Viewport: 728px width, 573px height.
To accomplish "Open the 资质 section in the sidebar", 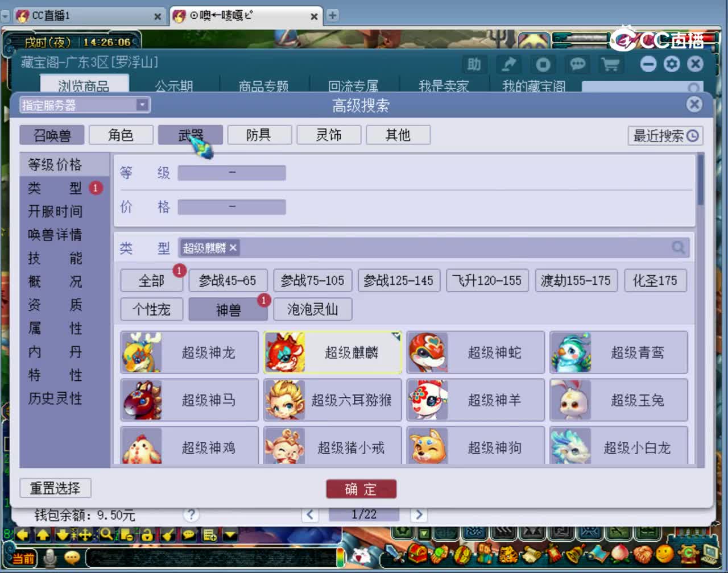I will pos(55,305).
